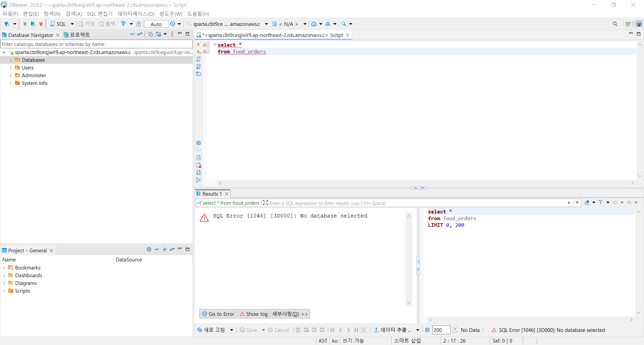
Task: Open the 데이터 추출 export dropdown arrow
Action: coord(418,330)
